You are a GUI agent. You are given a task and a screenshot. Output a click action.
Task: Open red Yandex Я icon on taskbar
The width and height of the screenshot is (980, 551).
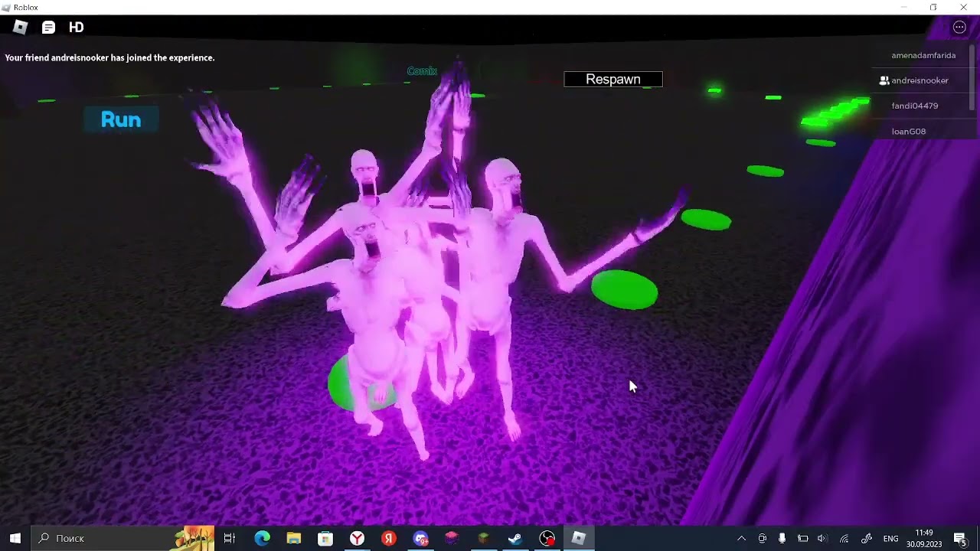[x=389, y=538]
